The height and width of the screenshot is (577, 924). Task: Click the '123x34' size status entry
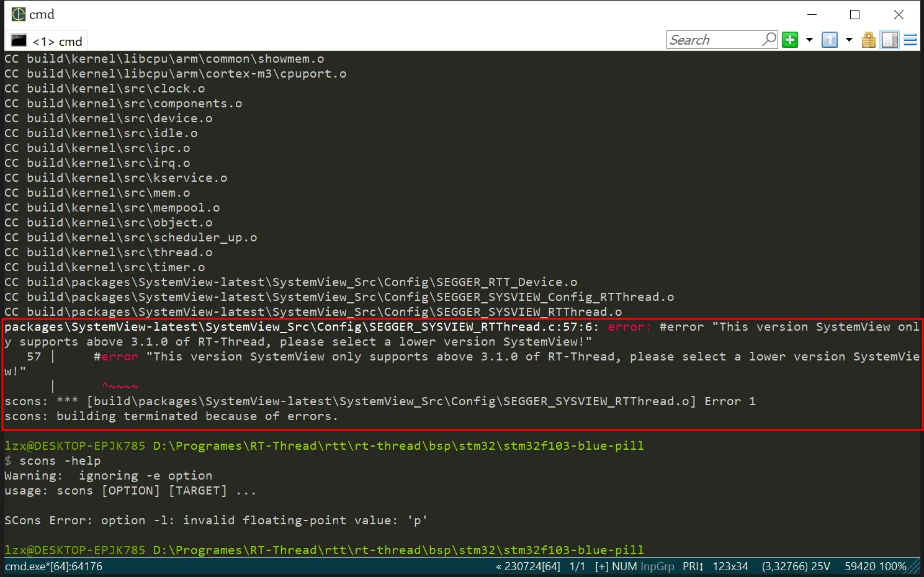pos(730,566)
